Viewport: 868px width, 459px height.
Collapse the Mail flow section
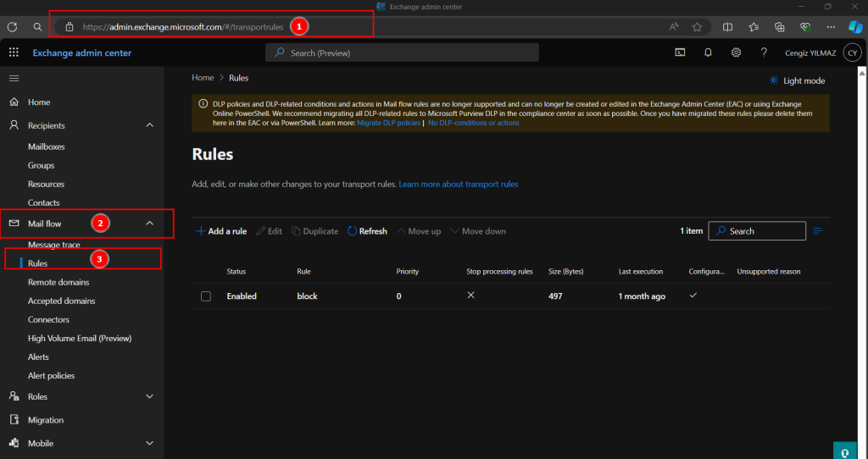150,224
